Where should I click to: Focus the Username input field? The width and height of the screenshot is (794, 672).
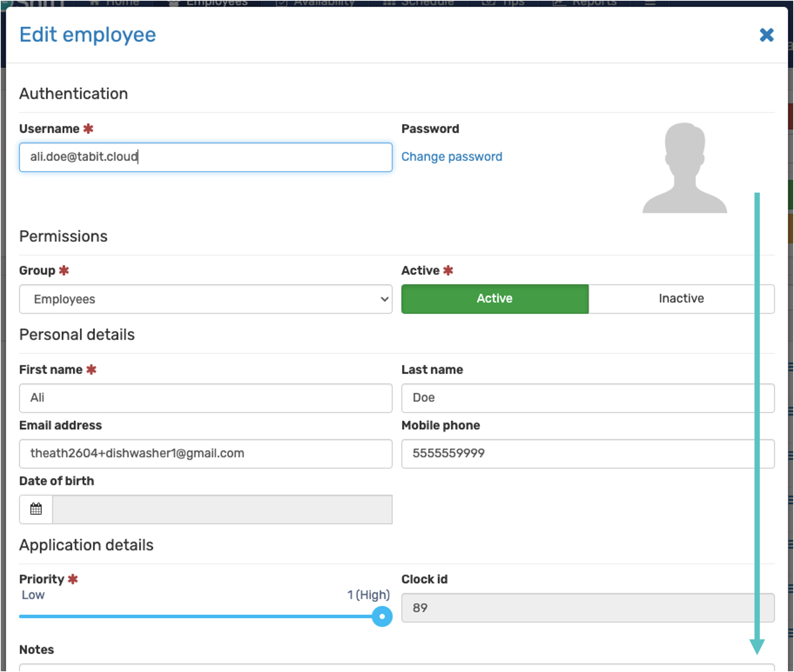click(x=206, y=157)
